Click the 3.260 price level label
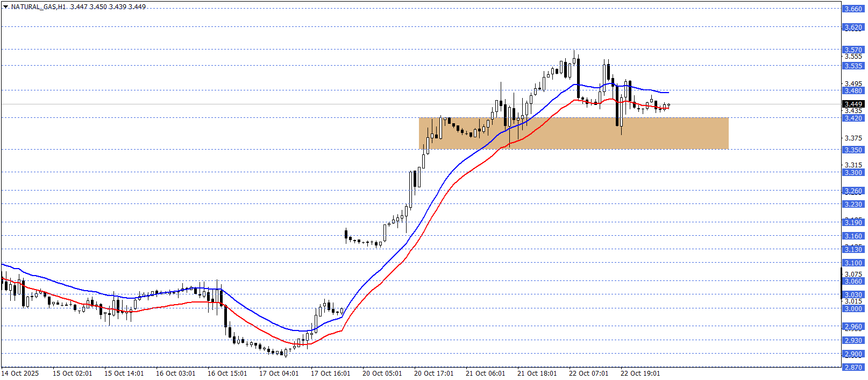This screenshot has width=868, height=380. [853, 191]
